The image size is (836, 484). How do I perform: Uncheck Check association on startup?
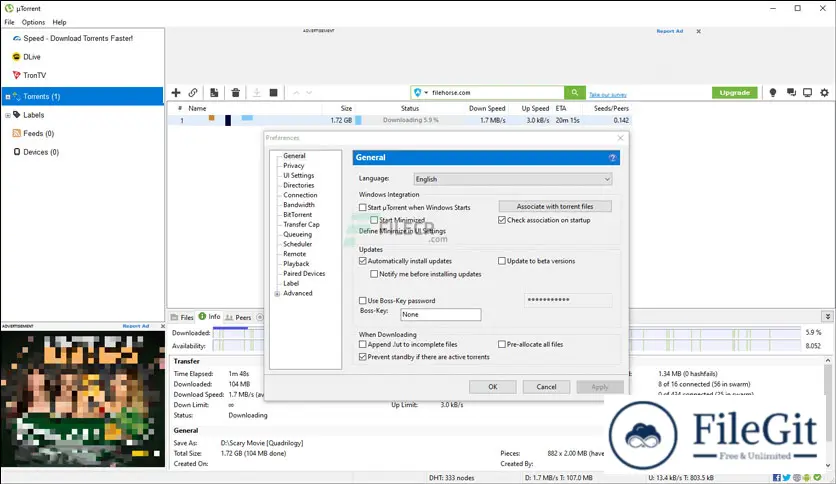[502, 220]
